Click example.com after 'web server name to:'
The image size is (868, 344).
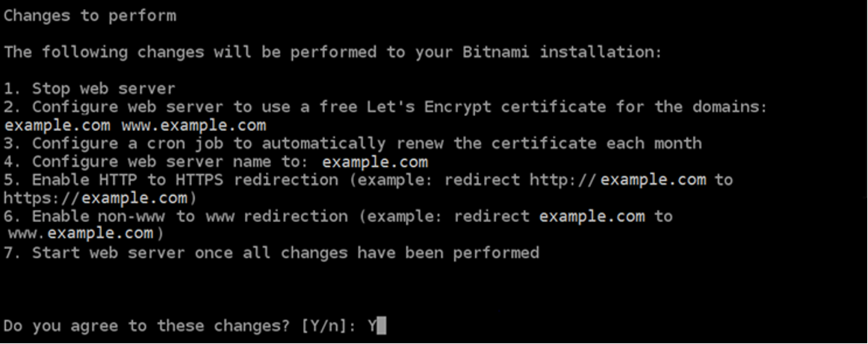tap(375, 162)
